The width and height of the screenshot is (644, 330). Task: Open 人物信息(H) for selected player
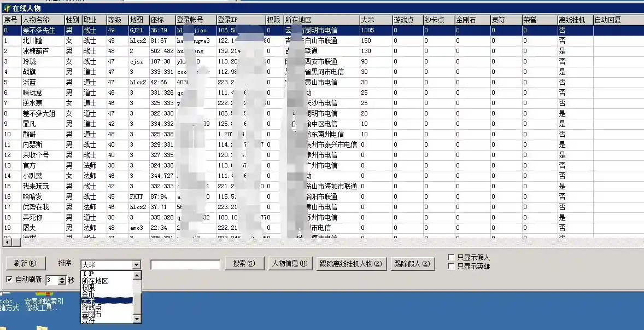tap(290, 263)
